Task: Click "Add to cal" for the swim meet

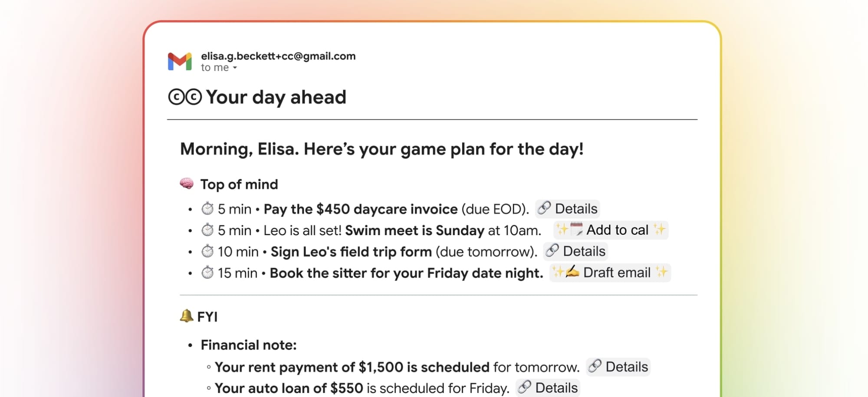Action: click(611, 230)
